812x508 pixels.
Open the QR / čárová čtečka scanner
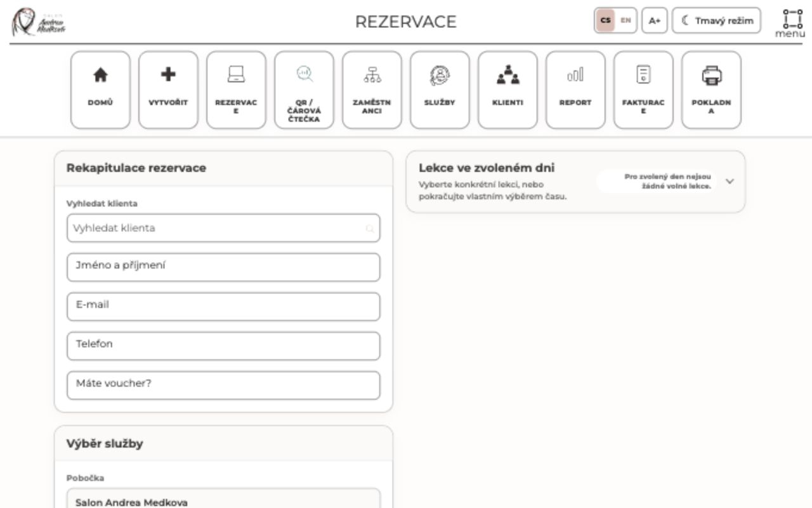304,90
